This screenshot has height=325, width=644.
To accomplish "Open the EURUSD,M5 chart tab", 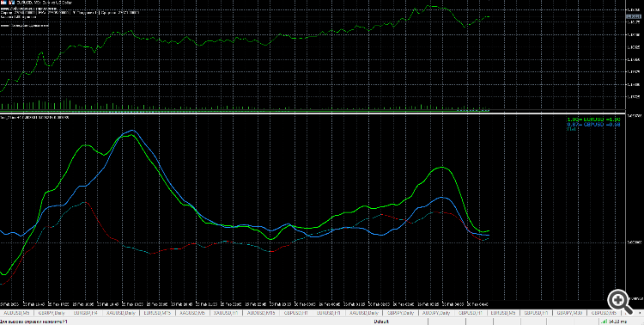I will tap(503, 313).
